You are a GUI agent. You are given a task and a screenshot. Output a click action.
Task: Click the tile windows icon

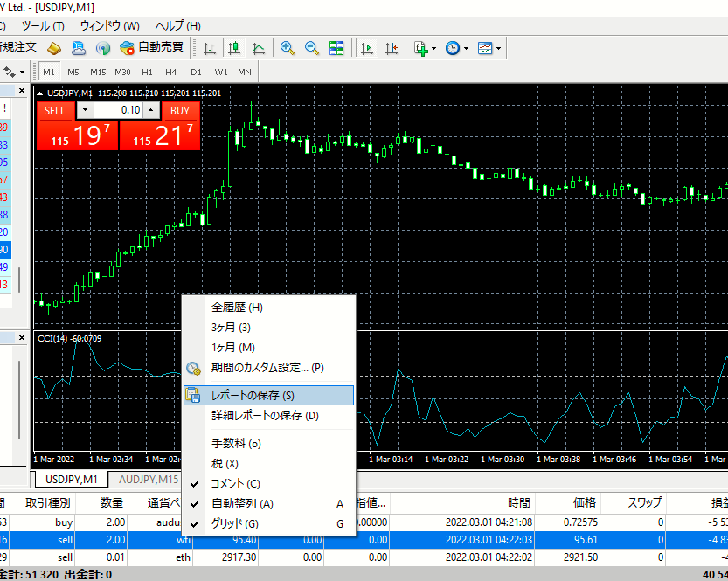336,47
